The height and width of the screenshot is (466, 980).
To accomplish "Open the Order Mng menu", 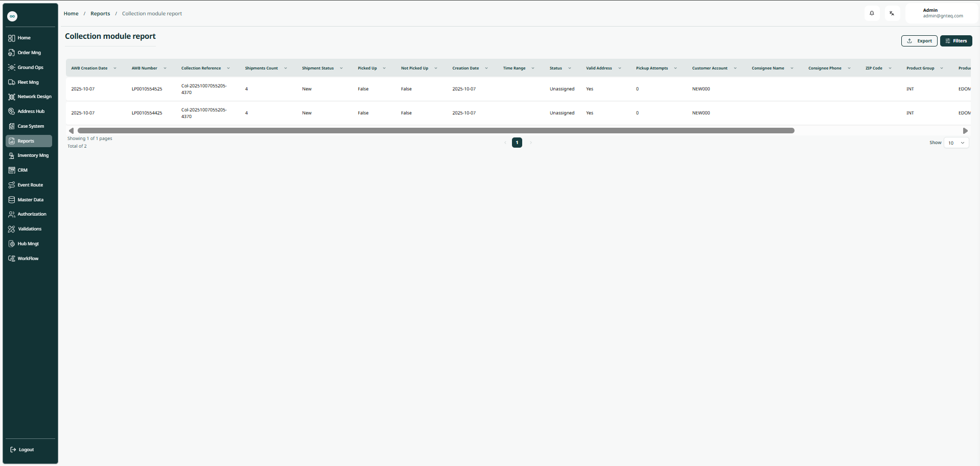I will 29,53.
